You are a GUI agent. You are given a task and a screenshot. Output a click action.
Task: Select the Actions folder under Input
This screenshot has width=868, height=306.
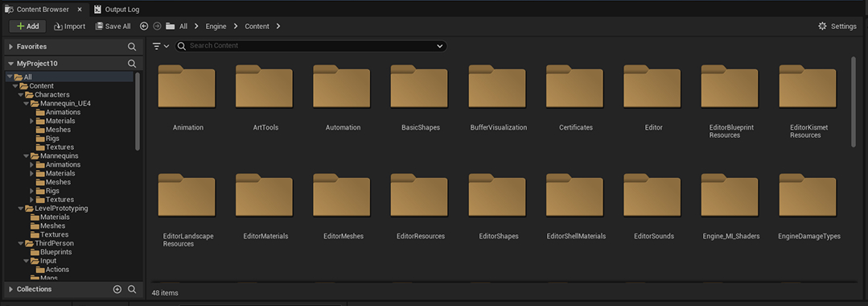coord(57,270)
